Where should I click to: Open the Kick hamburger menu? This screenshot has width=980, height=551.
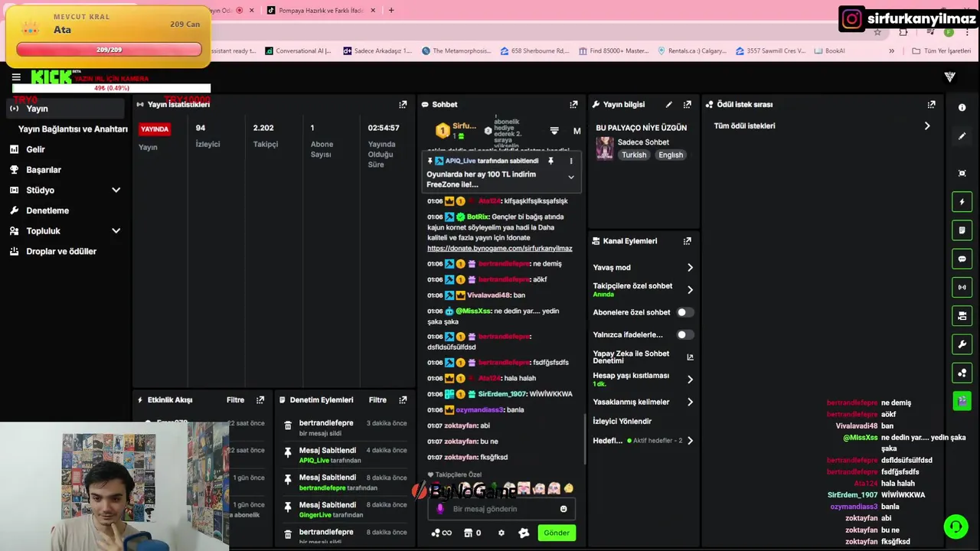coord(16,77)
